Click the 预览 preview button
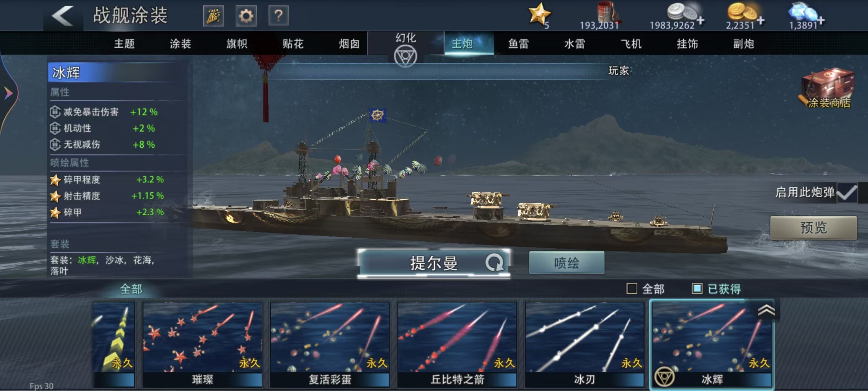The height and width of the screenshot is (391, 868). tap(813, 228)
